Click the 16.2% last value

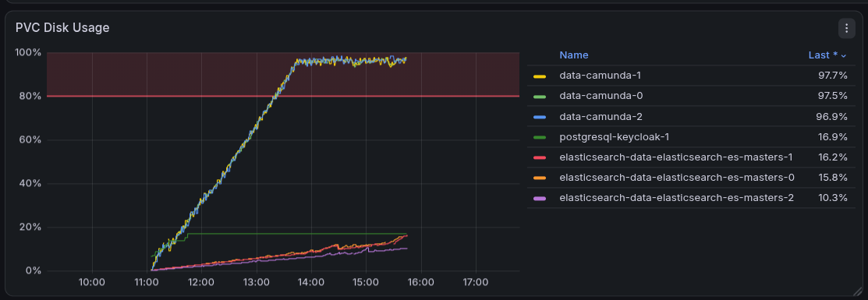[x=833, y=157]
